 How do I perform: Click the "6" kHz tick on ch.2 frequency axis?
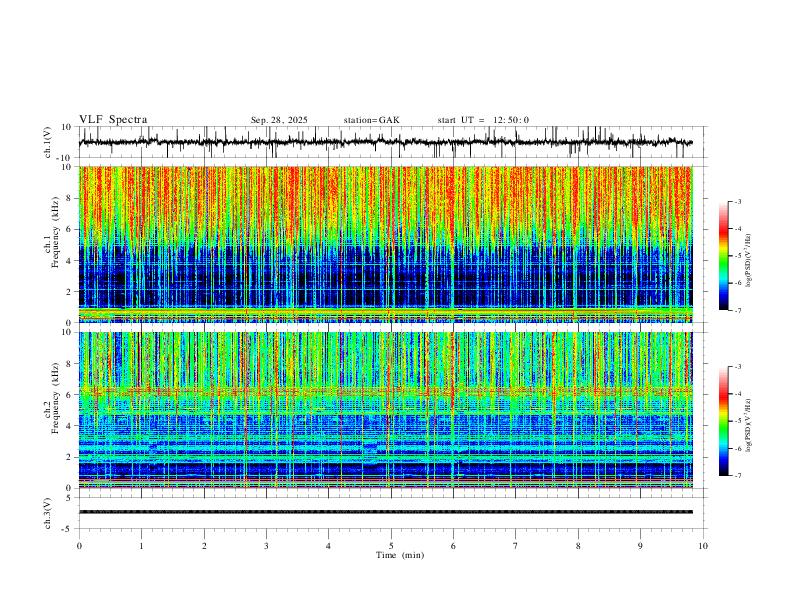69,395
